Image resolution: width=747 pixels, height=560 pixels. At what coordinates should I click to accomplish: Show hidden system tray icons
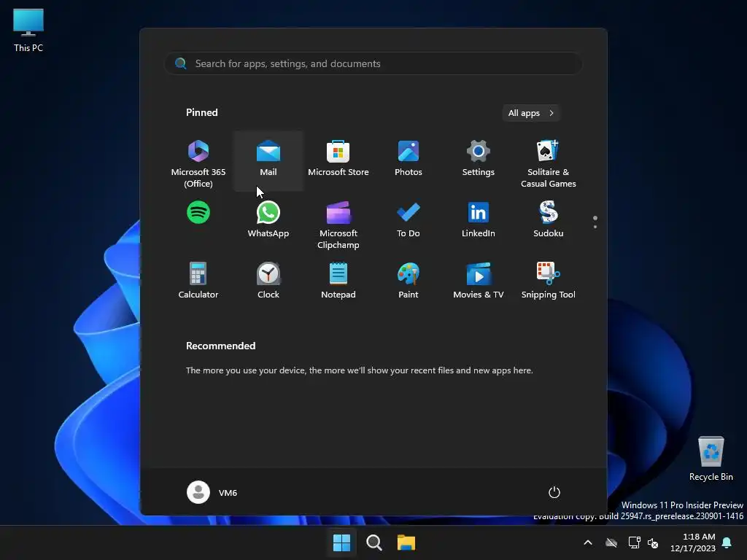click(x=588, y=542)
